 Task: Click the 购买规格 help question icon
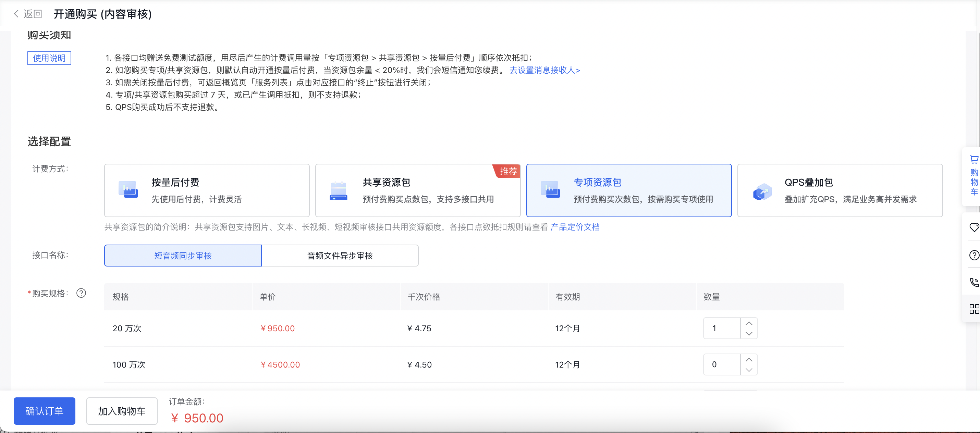81,293
